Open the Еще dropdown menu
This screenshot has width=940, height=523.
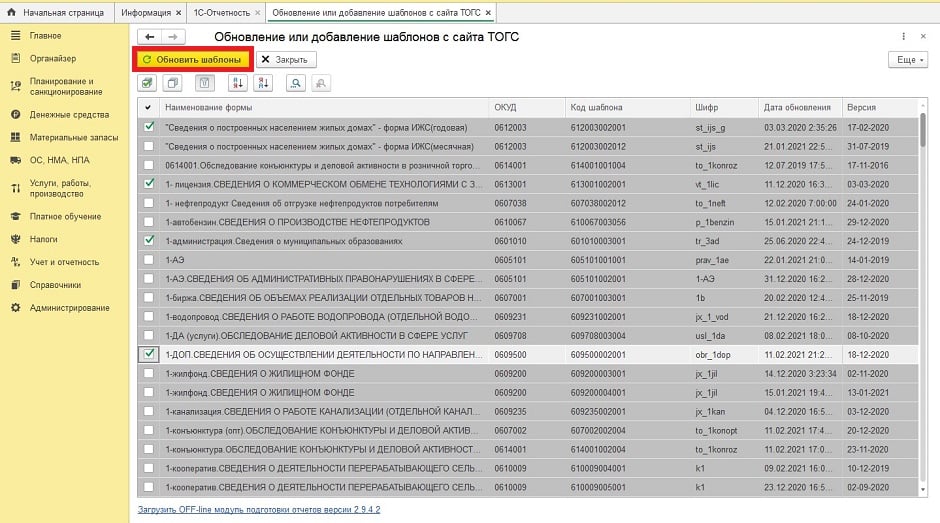907,60
